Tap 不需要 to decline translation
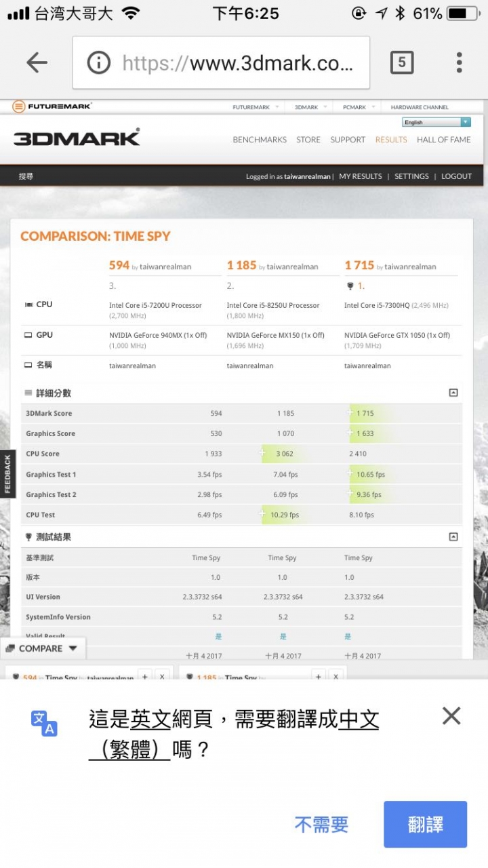The image size is (488, 868). point(321,825)
